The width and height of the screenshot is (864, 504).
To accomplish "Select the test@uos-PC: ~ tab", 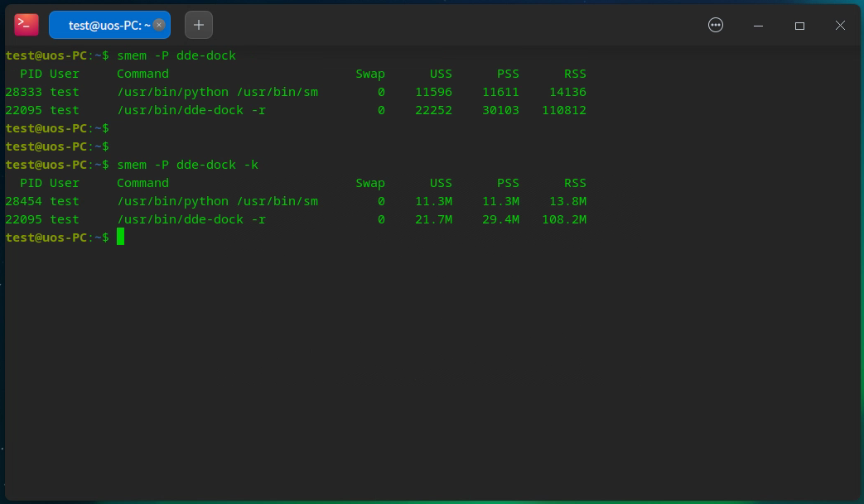I will [x=109, y=25].
